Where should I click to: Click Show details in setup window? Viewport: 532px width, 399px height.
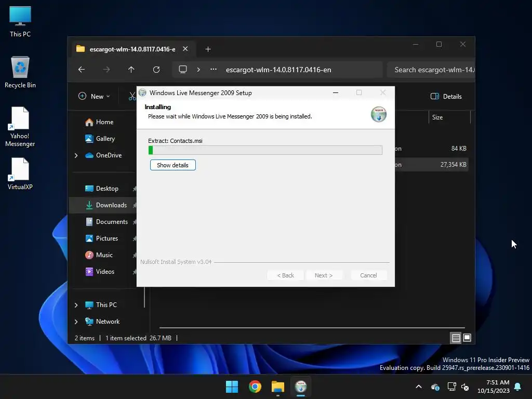click(172, 165)
